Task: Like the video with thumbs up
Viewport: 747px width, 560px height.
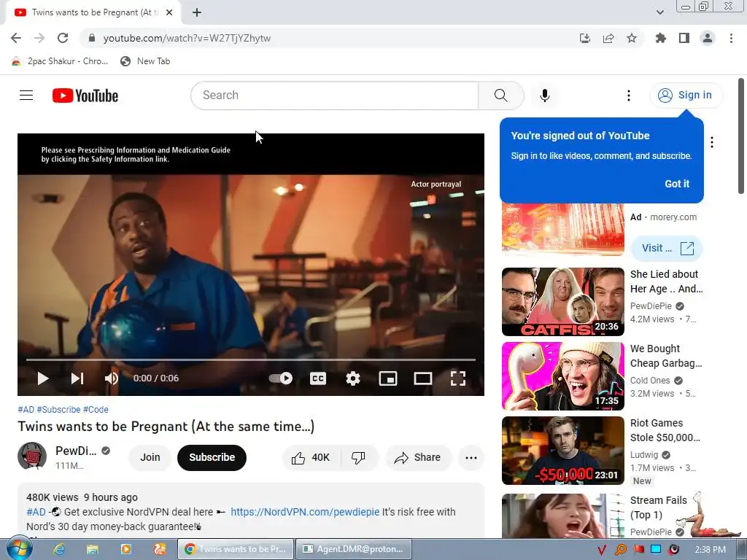Action: [311, 458]
